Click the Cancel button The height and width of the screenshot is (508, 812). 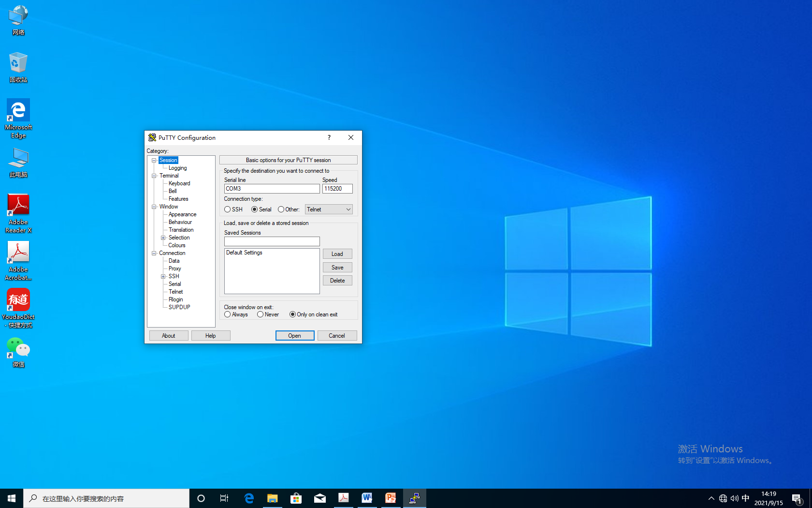337,336
